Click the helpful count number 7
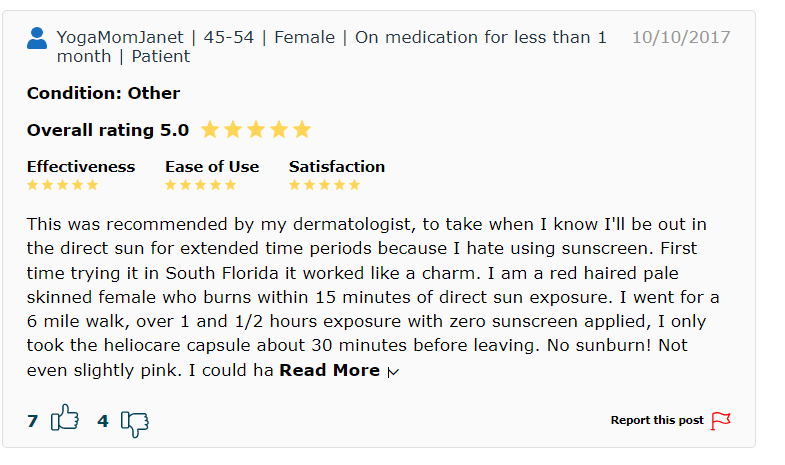 (33, 421)
